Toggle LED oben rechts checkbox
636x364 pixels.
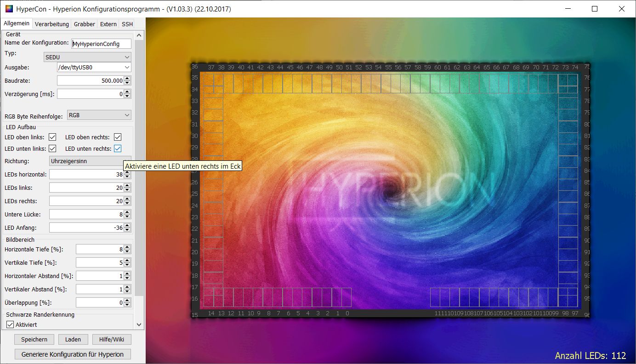[118, 137]
